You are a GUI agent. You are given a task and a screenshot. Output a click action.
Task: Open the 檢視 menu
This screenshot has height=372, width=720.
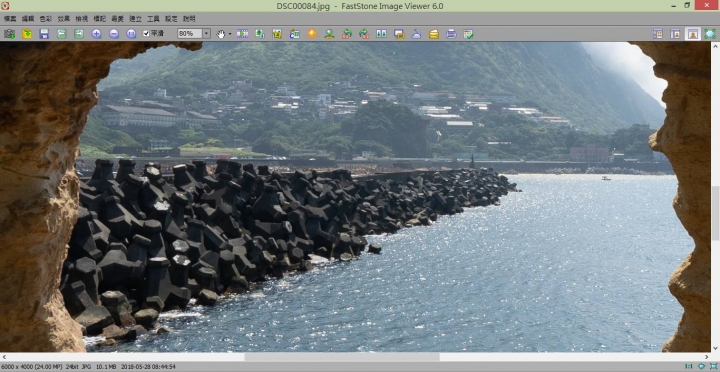pyautogui.click(x=82, y=19)
